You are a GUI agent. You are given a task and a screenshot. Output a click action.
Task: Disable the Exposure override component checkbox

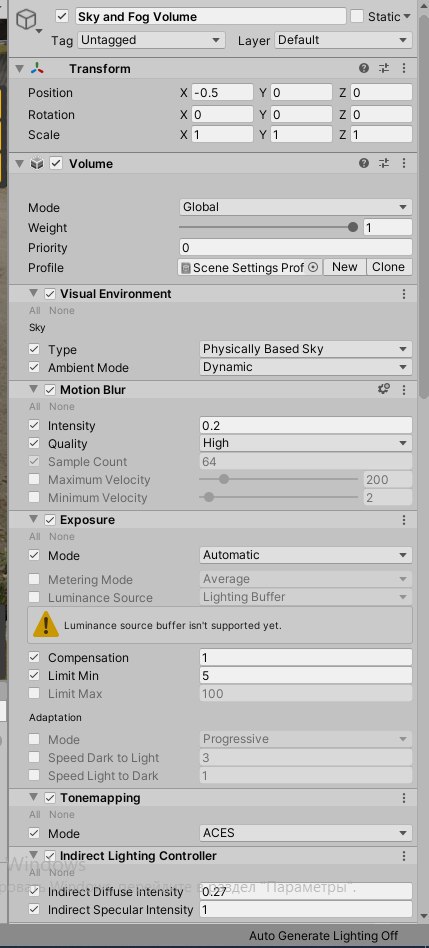[50, 520]
